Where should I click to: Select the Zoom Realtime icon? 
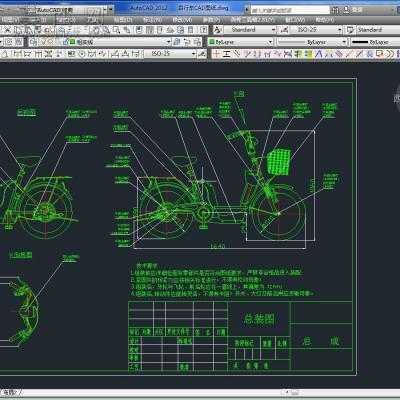point(106,30)
